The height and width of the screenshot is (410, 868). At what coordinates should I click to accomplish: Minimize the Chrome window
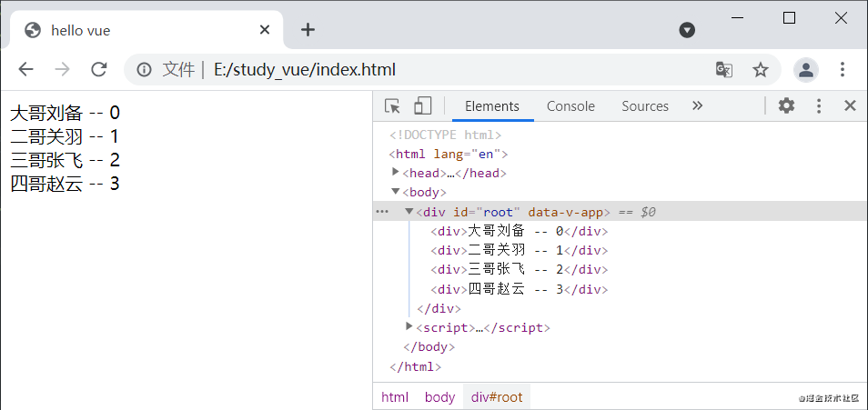pyautogui.click(x=737, y=18)
